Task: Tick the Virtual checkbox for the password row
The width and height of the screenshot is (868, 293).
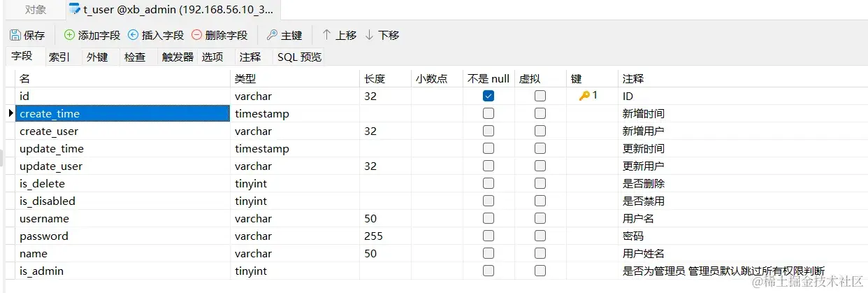Action: point(540,236)
